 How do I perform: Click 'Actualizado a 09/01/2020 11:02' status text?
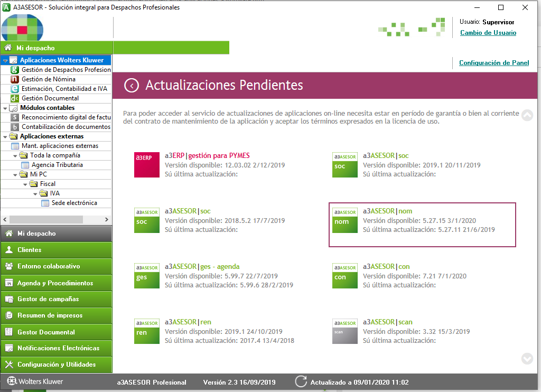[x=359, y=382]
